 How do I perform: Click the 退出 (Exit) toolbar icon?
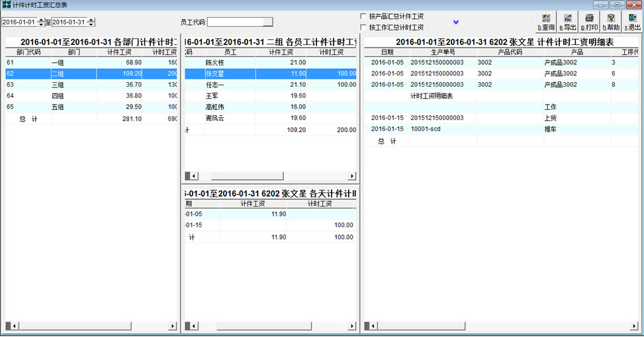632,21
